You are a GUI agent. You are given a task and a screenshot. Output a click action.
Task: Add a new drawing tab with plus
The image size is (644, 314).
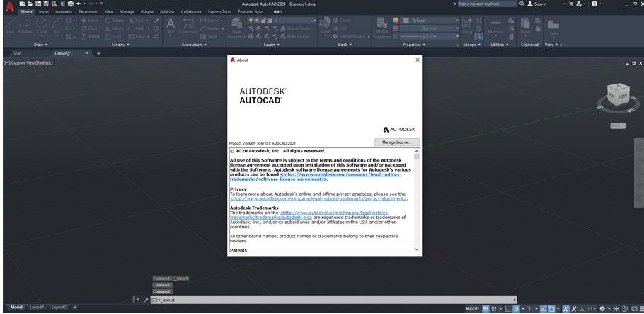click(98, 53)
